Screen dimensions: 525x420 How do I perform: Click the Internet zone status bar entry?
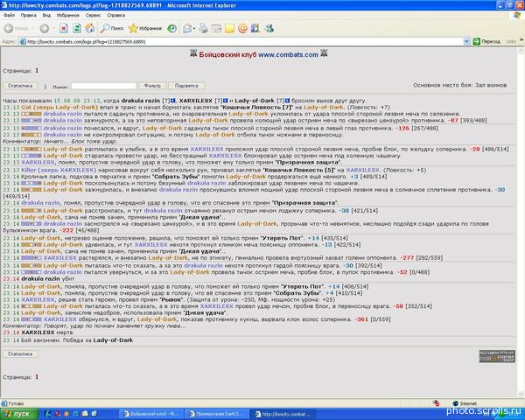click(465, 403)
